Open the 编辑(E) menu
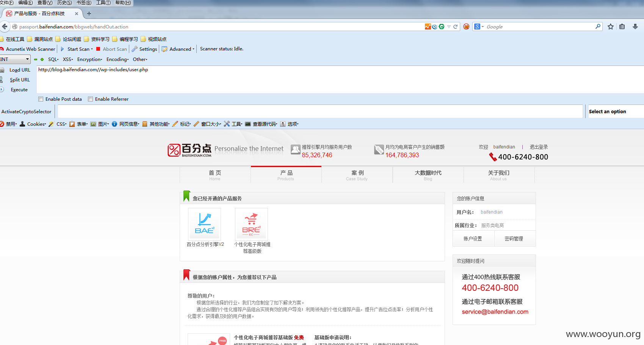Screen dimensions: 644x345 25,3
